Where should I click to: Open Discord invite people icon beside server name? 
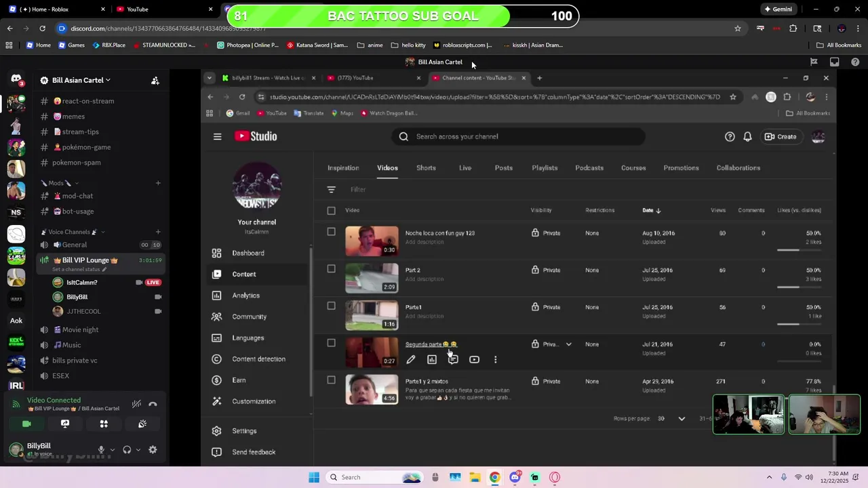(155, 80)
